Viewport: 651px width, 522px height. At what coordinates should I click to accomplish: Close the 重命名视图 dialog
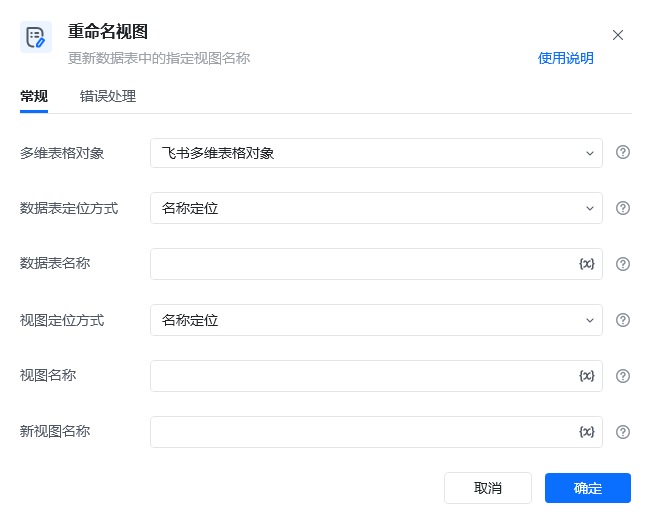(618, 35)
